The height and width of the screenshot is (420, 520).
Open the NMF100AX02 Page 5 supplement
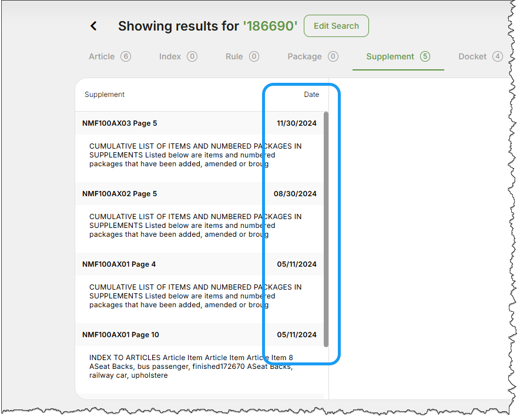click(x=119, y=194)
